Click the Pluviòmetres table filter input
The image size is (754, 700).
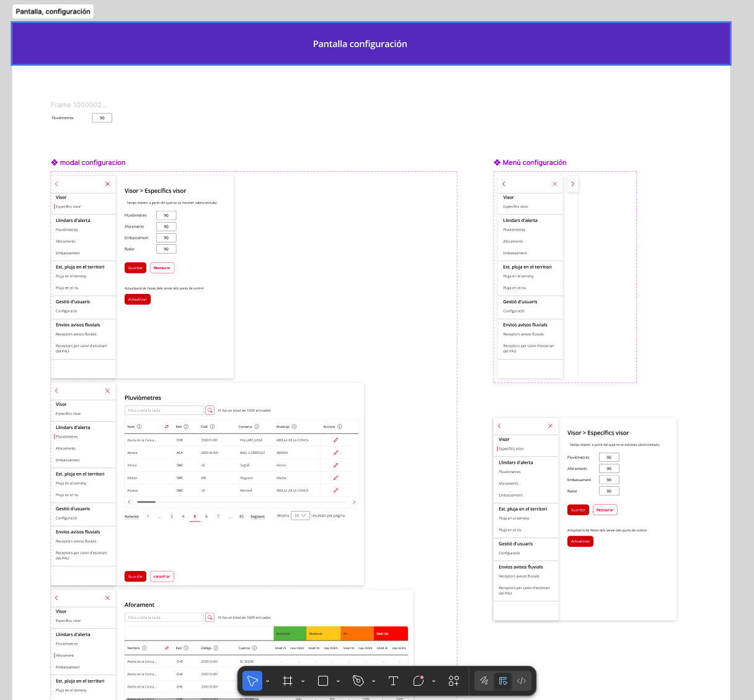164,410
